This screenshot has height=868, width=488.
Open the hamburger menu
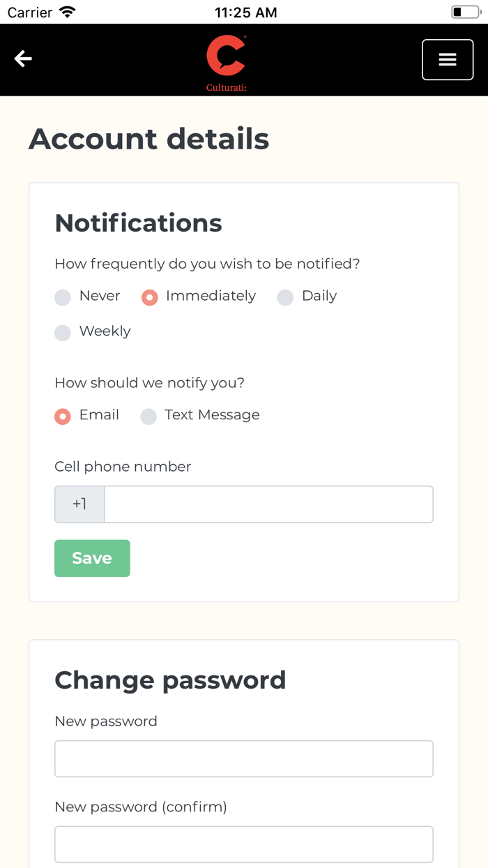click(448, 60)
